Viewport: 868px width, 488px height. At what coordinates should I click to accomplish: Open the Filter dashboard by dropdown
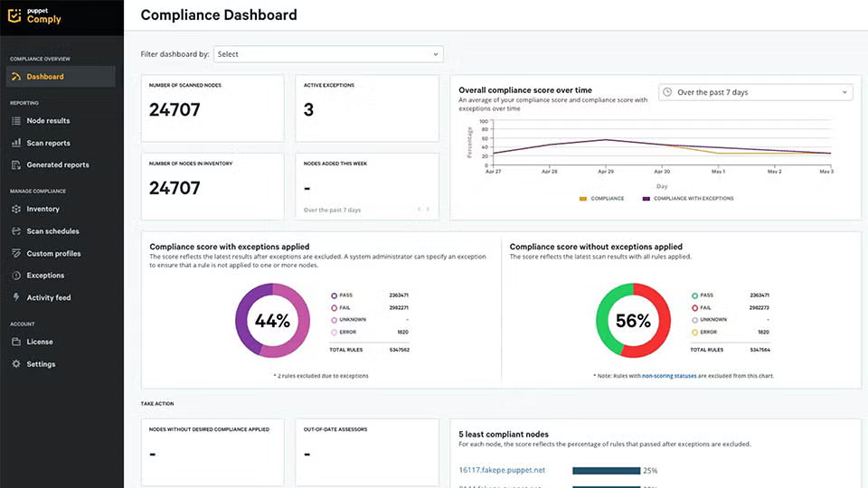(328, 54)
